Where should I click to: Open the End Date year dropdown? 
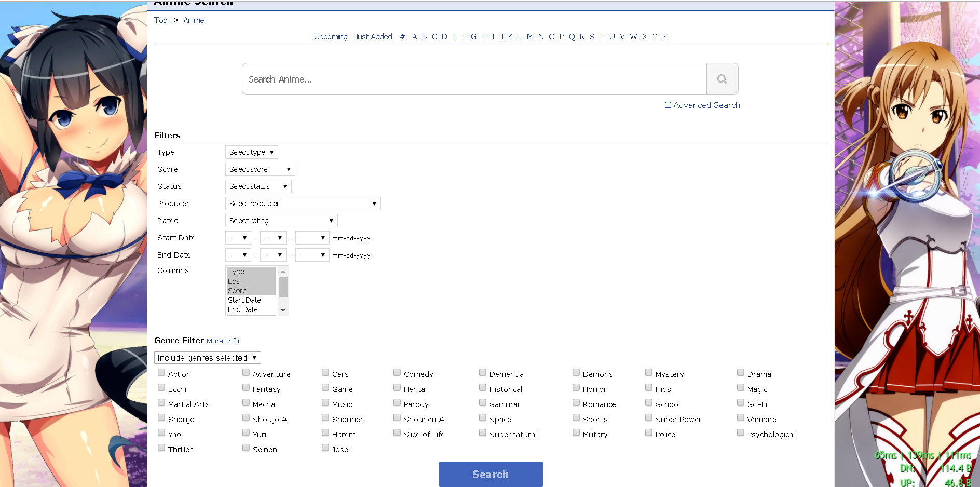tap(312, 255)
